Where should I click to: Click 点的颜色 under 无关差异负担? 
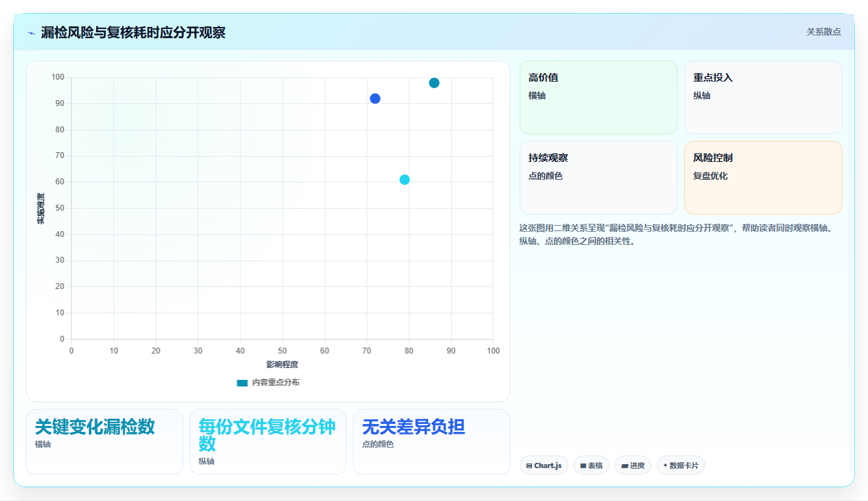pyautogui.click(x=378, y=444)
